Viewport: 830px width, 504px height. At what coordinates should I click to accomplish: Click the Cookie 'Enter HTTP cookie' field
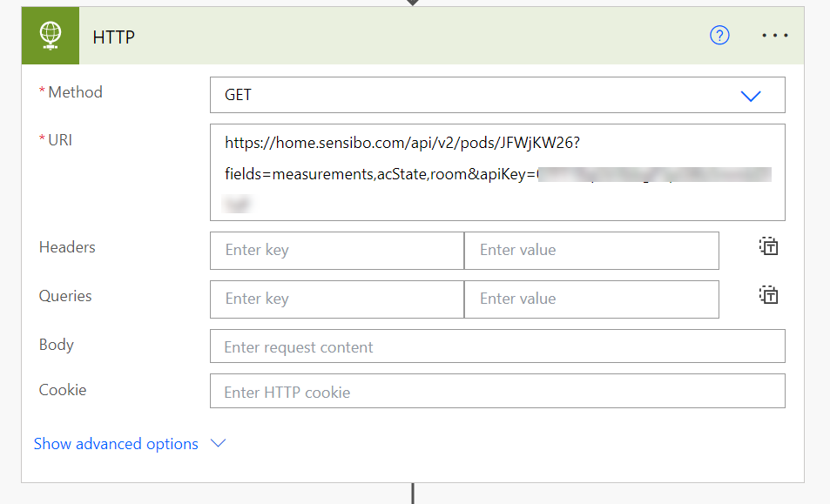click(496, 392)
